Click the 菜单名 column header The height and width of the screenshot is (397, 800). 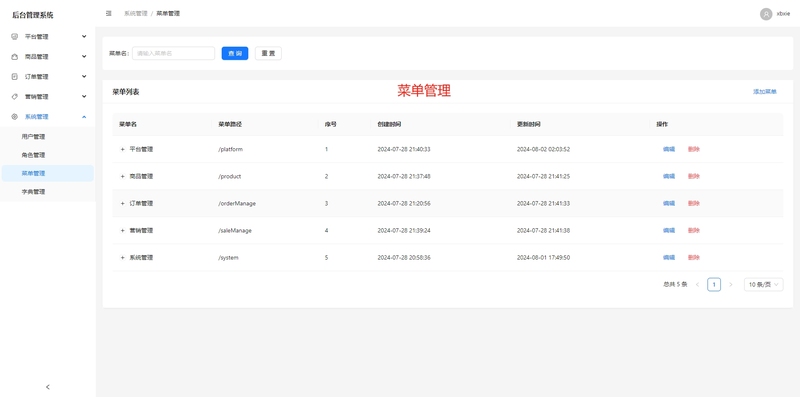tap(128, 125)
